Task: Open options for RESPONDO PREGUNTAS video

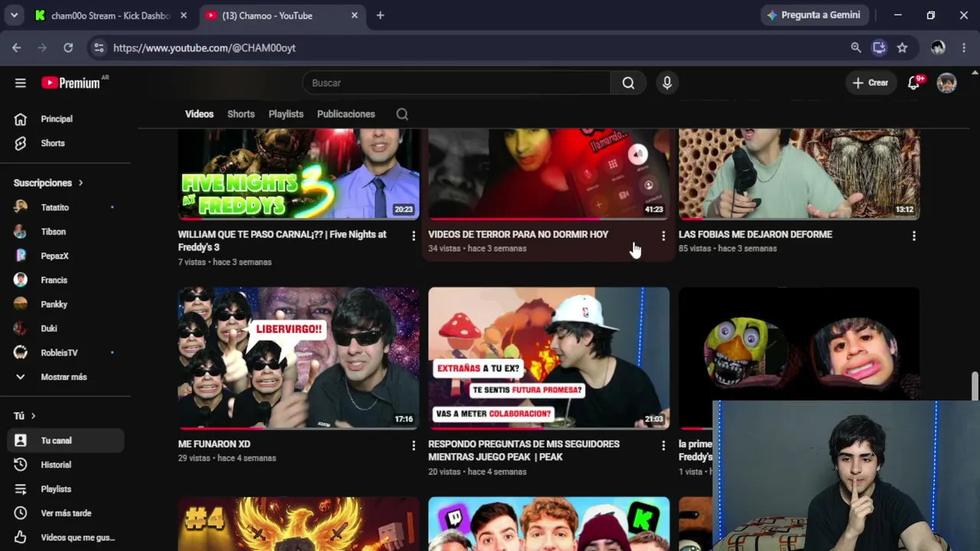Action: click(x=664, y=445)
